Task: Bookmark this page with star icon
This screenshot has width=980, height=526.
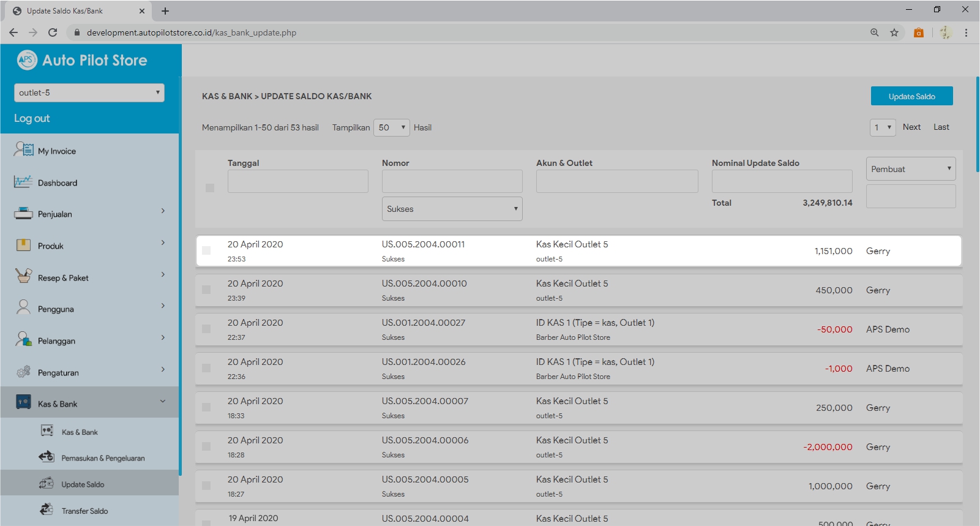Action: [894, 32]
